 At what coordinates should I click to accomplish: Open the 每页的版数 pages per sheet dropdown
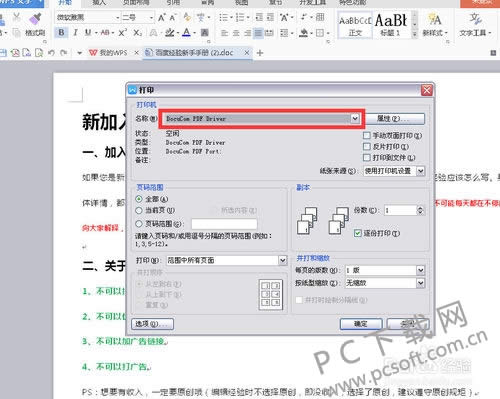(421, 270)
